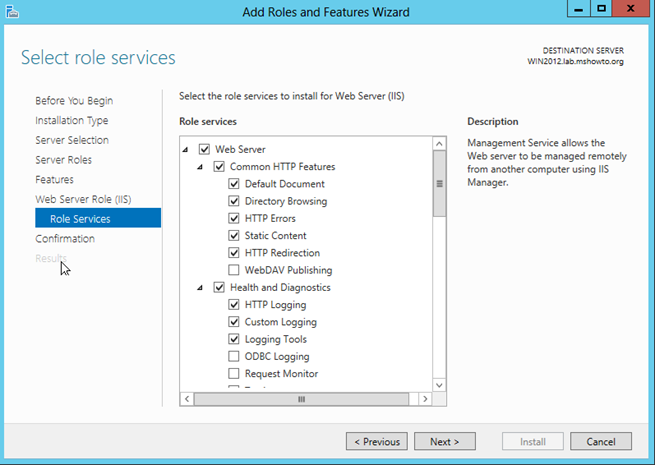Uncheck Custom Logging checkbox
Screen dimensions: 655x465
click(234, 322)
